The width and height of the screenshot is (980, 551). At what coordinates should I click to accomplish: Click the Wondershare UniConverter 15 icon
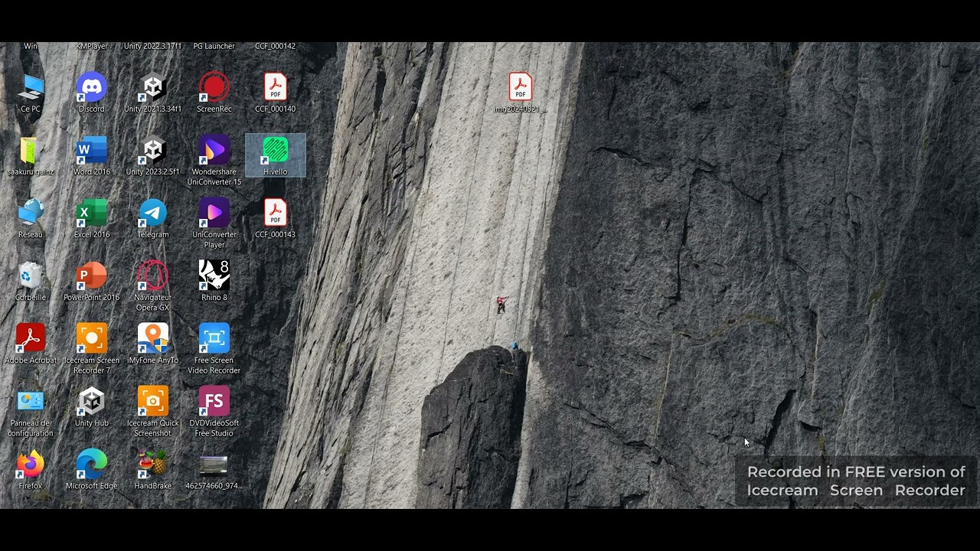coord(214,152)
